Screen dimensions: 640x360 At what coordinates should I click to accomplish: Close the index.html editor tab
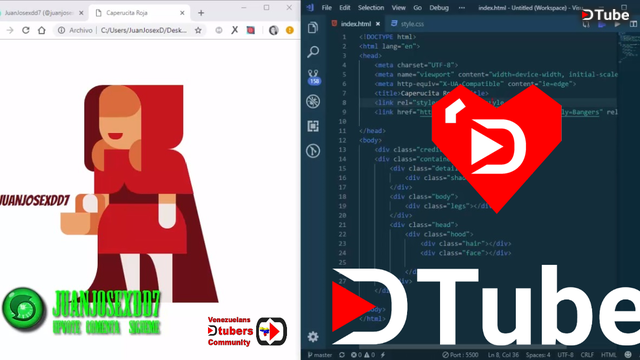click(378, 24)
